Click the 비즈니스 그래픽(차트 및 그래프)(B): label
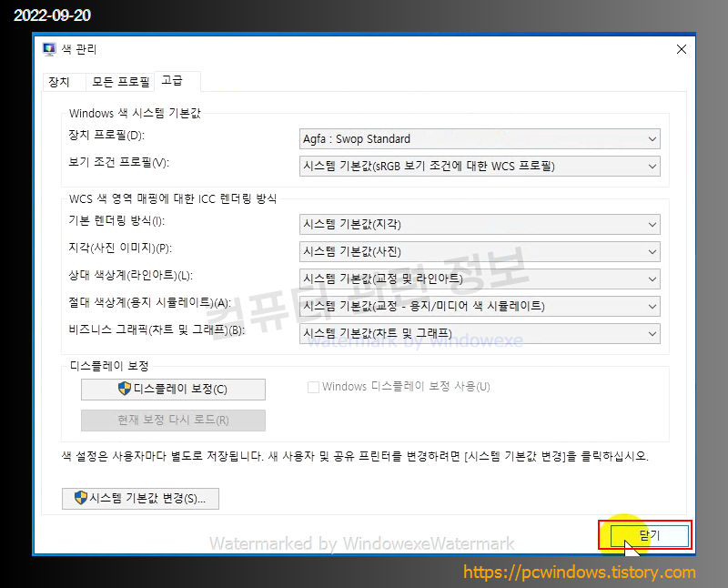The height and width of the screenshot is (588, 728). (x=157, y=330)
